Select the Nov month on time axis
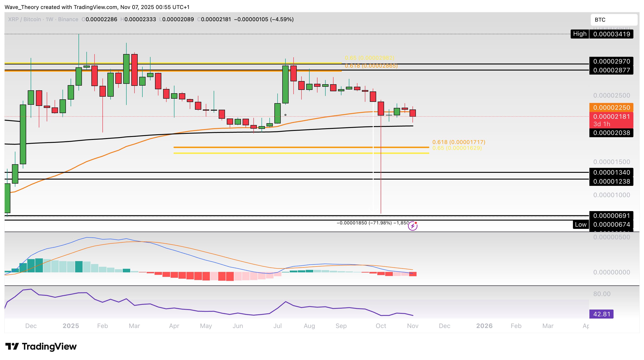 413,326
